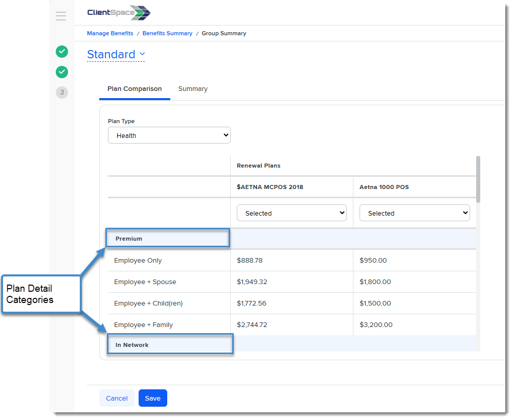Screen dimensions: 513x420
Task: Click the ClientSpace logo
Action: (119, 13)
